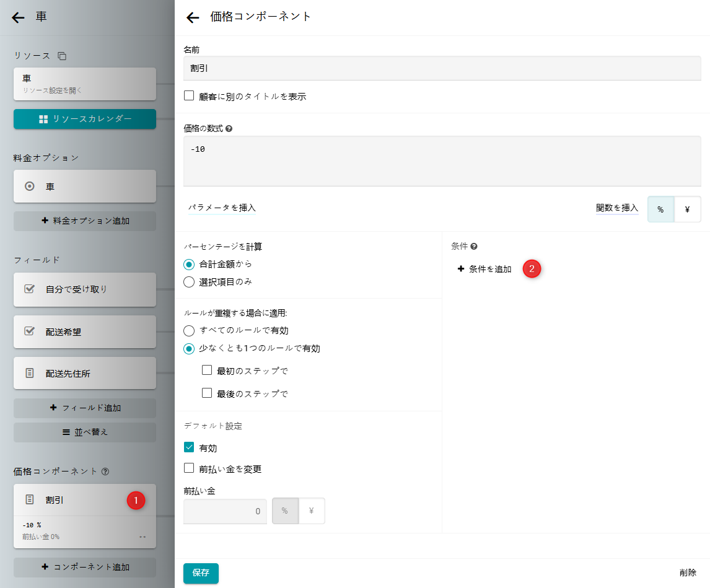
Task: Click the back arrow beside 価格コンポーネント
Action: tap(193, 17)
